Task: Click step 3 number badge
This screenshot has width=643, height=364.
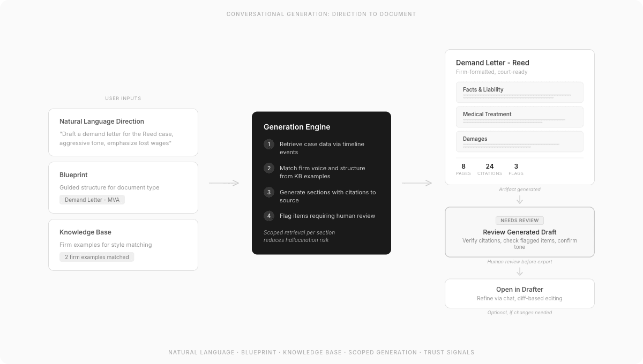Action: (x=269, y=192)
